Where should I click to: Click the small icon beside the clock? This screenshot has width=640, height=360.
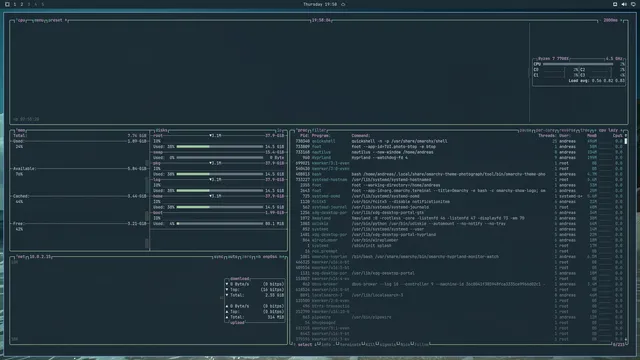(343, 4)
